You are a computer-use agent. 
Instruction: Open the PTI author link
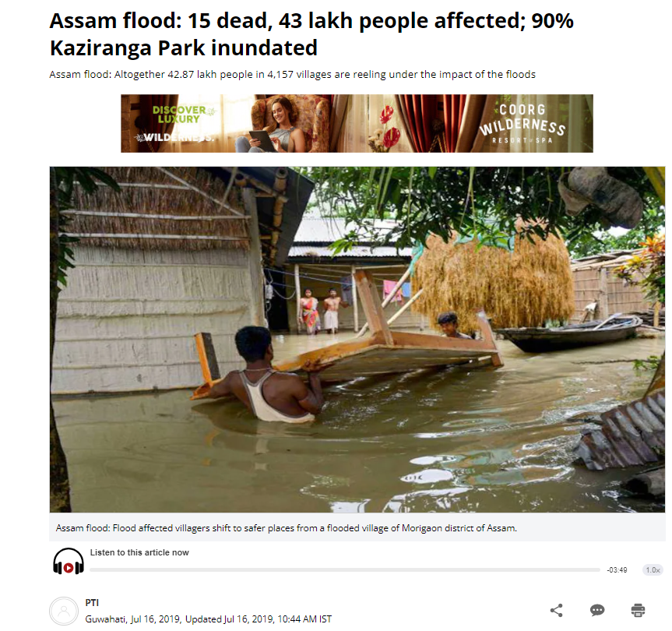[x=92, y=602]
